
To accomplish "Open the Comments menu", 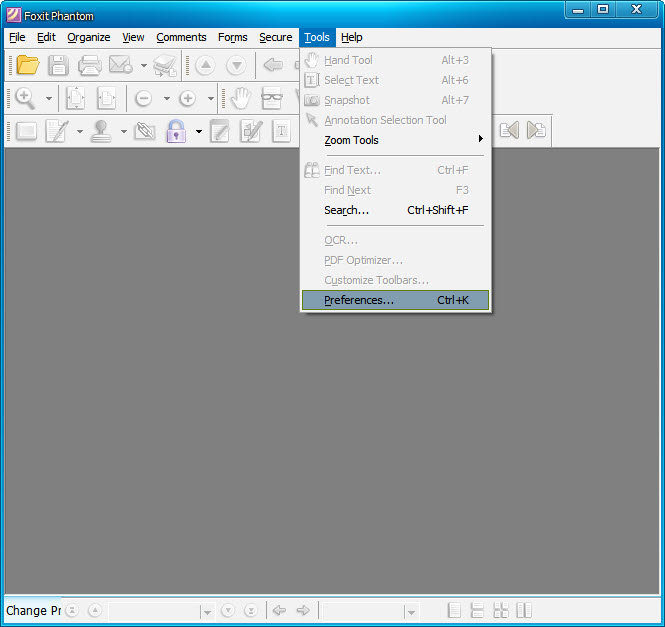I will 181,37.
